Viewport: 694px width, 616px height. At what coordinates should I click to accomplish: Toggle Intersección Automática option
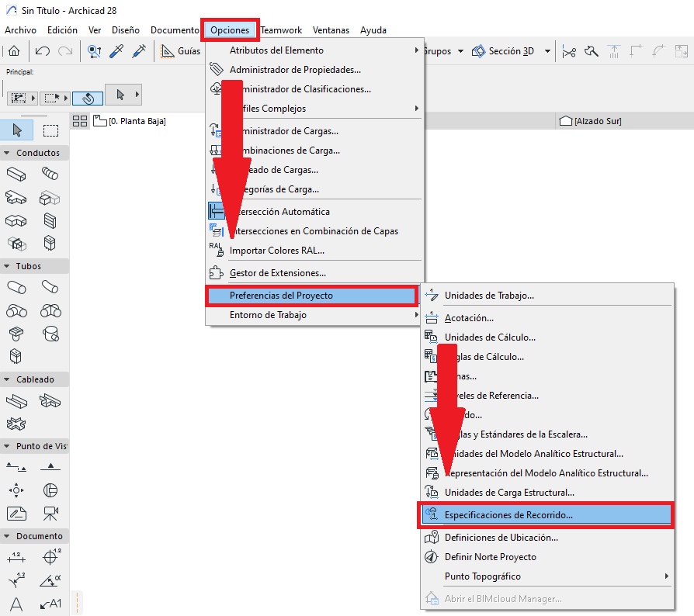click(279, 211)
